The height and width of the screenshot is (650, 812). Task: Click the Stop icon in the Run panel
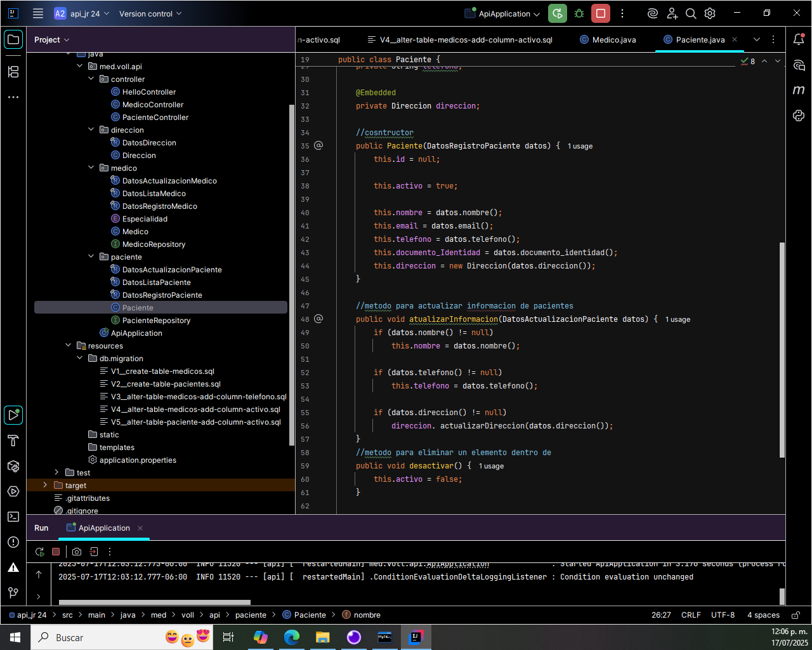(x=56, y=552)
